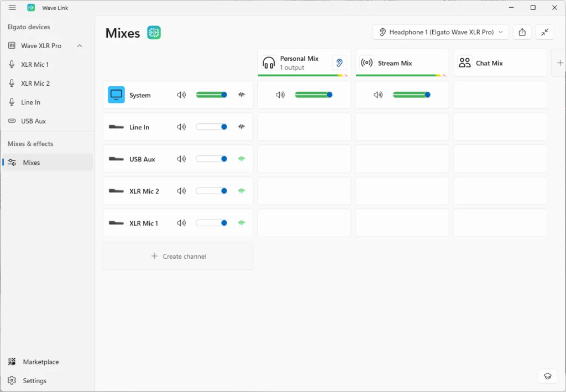Screen dimensions: 566x392
Task: Open the Marketplace
Action: coord(40,362)
